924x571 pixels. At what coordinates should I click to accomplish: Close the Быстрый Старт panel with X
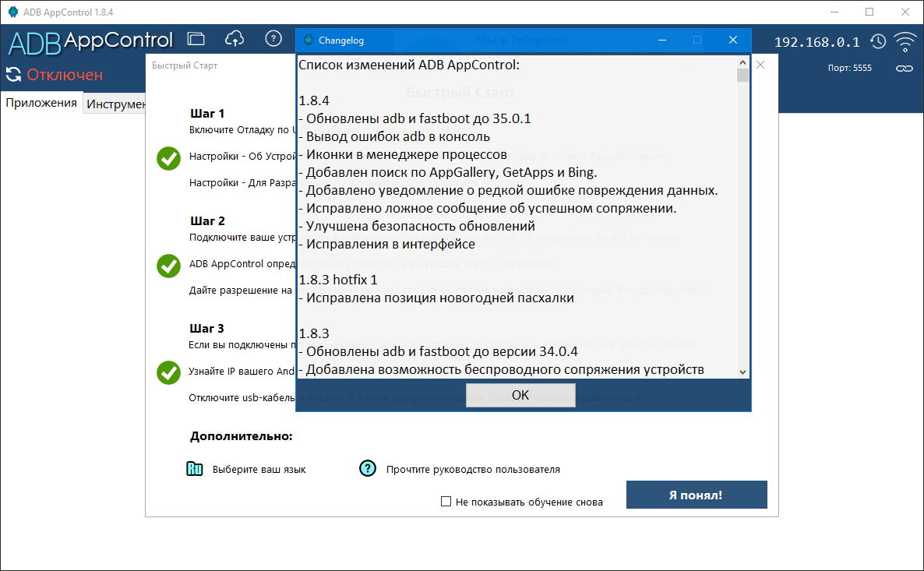pyautogui.click(x=760, y=65)
